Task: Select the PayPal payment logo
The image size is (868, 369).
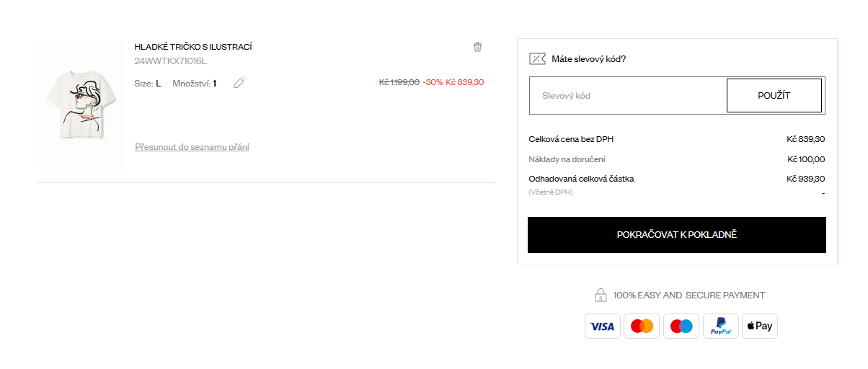Action: 721,326
